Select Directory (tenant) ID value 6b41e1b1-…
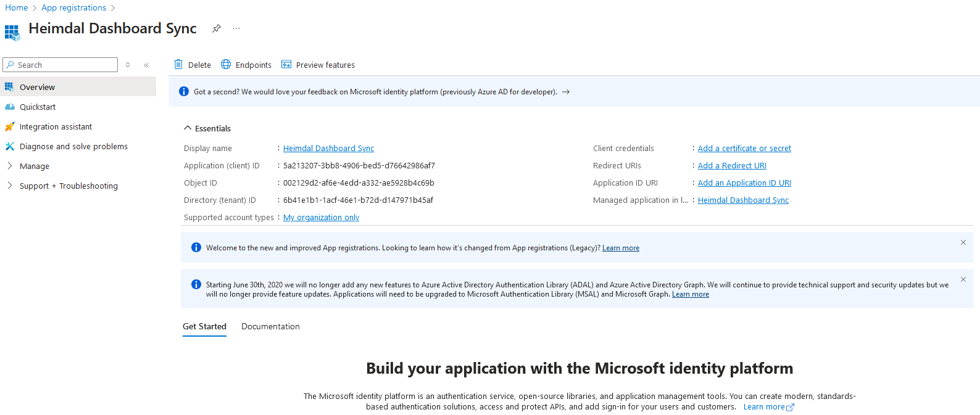The width and height of the screenshot is (980, 415). click(358, 200)
